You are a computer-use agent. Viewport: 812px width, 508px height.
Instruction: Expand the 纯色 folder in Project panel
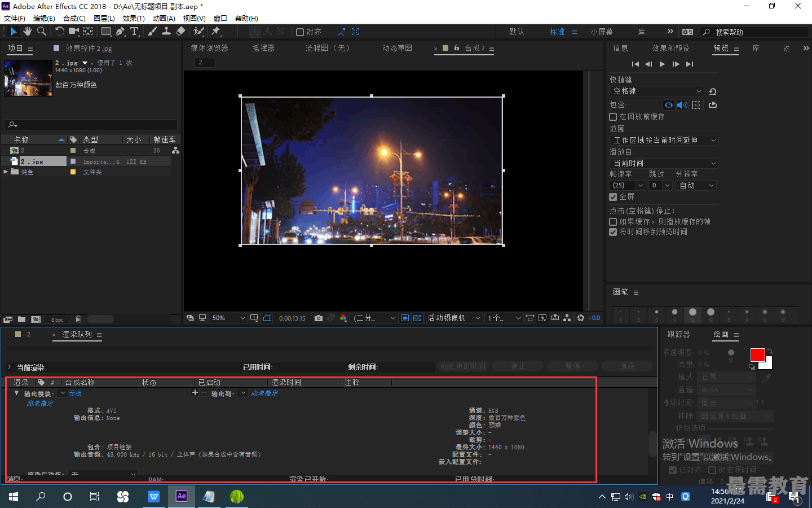point(6,172)
